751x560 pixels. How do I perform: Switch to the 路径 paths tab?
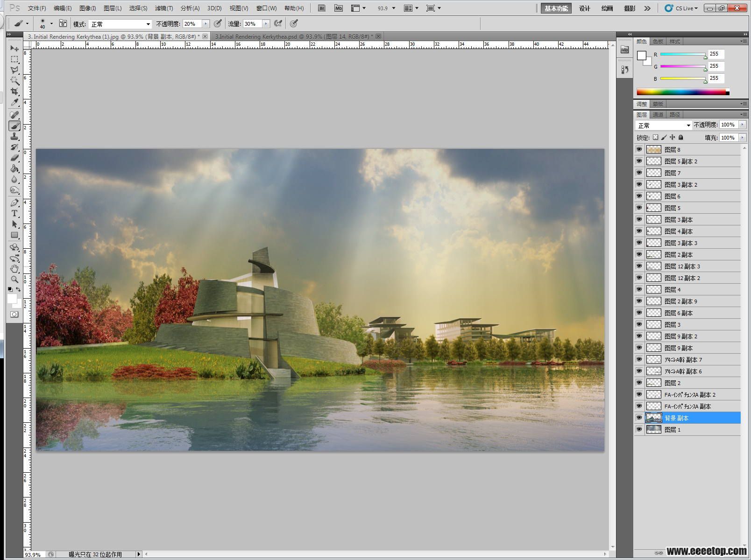[x=675, y=114]
